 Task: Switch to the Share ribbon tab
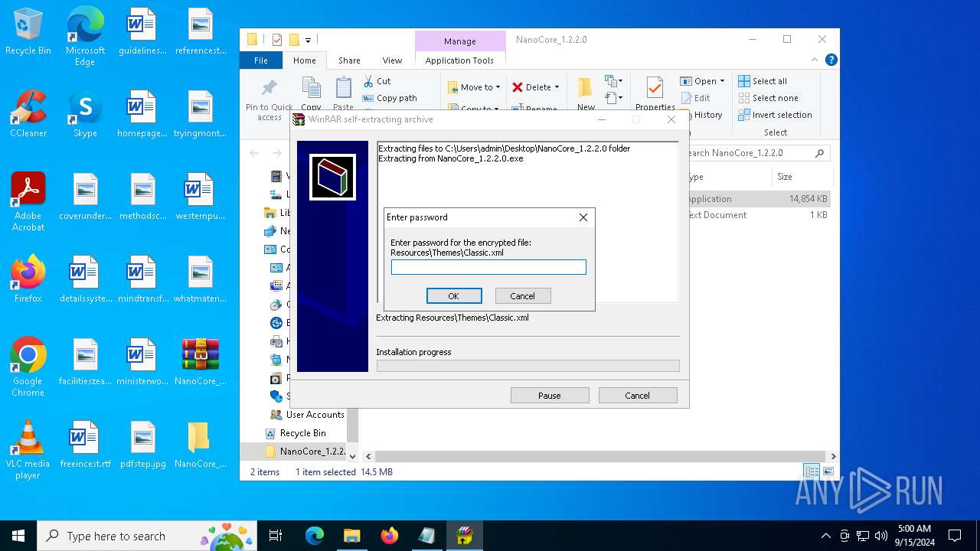pyautogui.click(x=349, y=60)
